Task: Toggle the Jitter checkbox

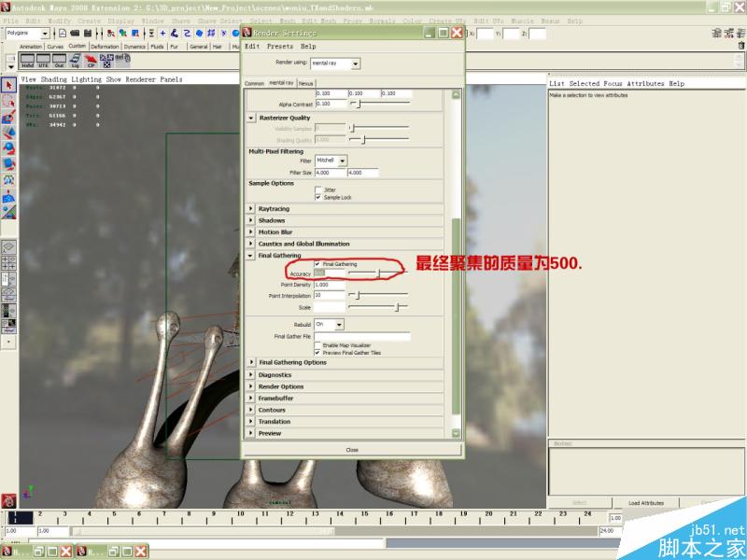Action: (317, 189)
